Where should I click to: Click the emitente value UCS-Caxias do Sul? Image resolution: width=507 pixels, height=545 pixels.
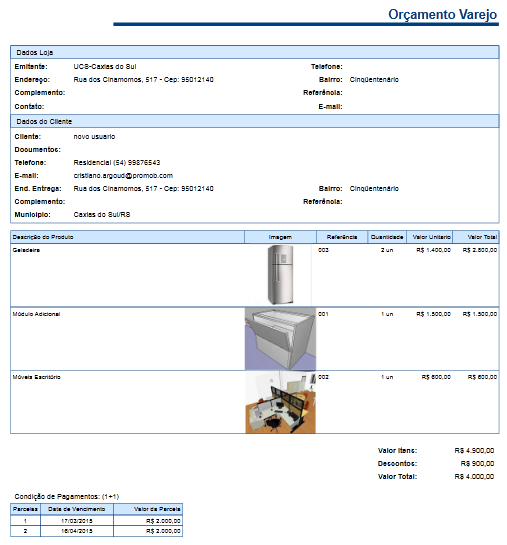point(105,66)
